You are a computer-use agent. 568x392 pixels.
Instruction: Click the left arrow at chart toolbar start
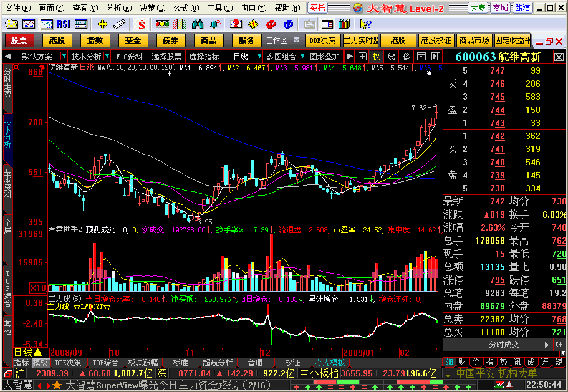(7, 57)
